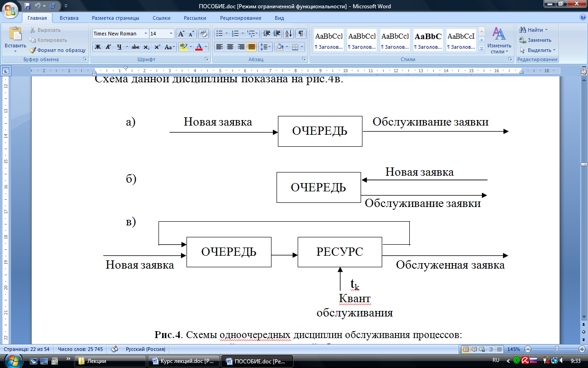The width and height of the screenshot is (588, 368).
Task: Click the Sort (А-Я) icon
Action: pos(289,34)
